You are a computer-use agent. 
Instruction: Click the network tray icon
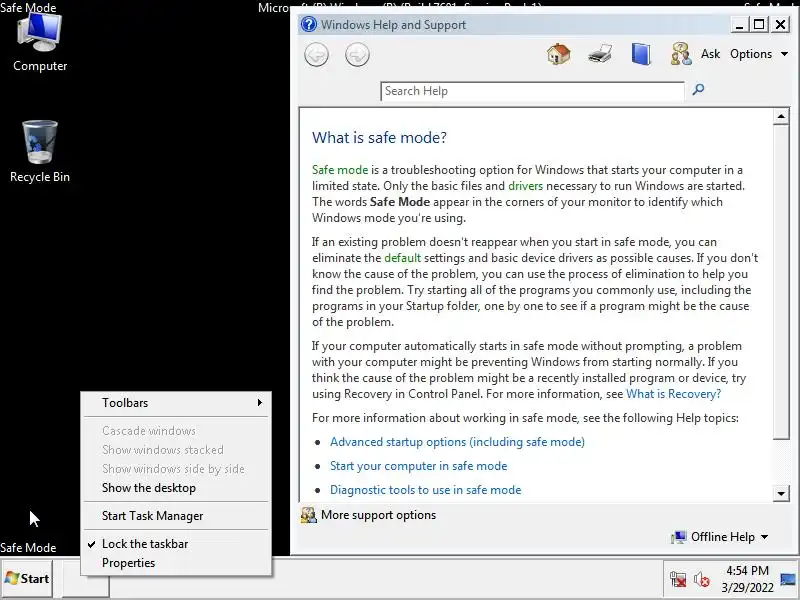(678, 579)
